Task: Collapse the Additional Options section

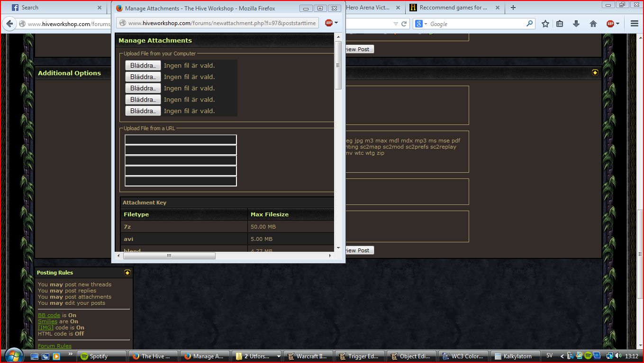Action: [595, 72]
